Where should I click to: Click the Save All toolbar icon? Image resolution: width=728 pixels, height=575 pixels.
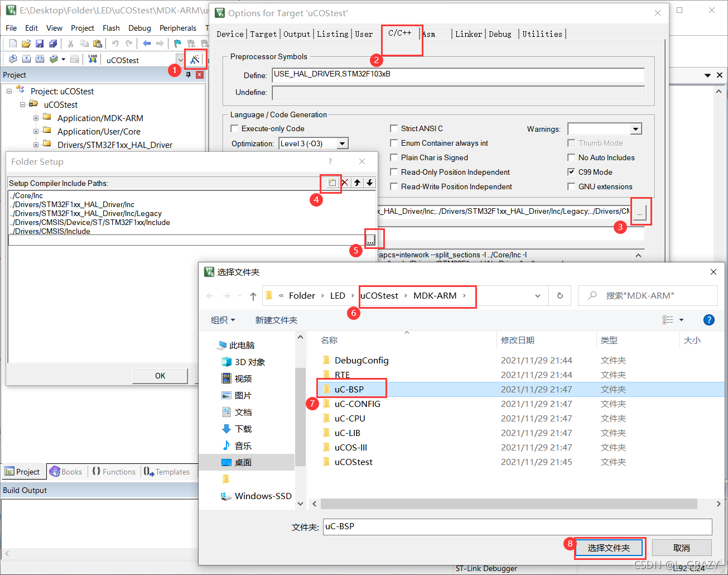pos(53,44)
